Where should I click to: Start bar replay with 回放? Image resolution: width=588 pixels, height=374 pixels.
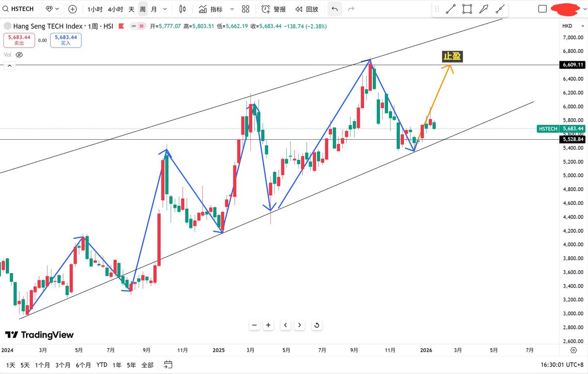point(307,9)
